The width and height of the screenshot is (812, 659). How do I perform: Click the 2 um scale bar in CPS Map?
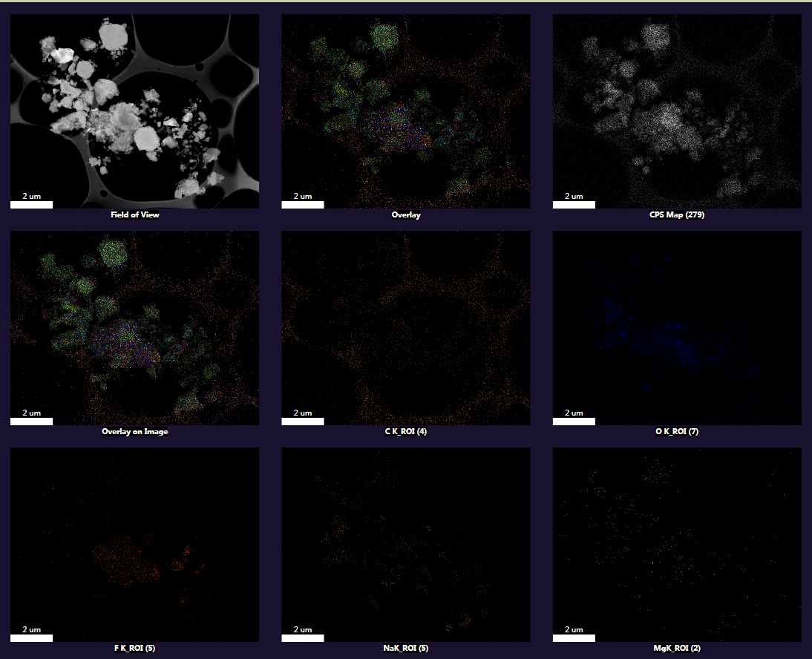tap(574, 205)
